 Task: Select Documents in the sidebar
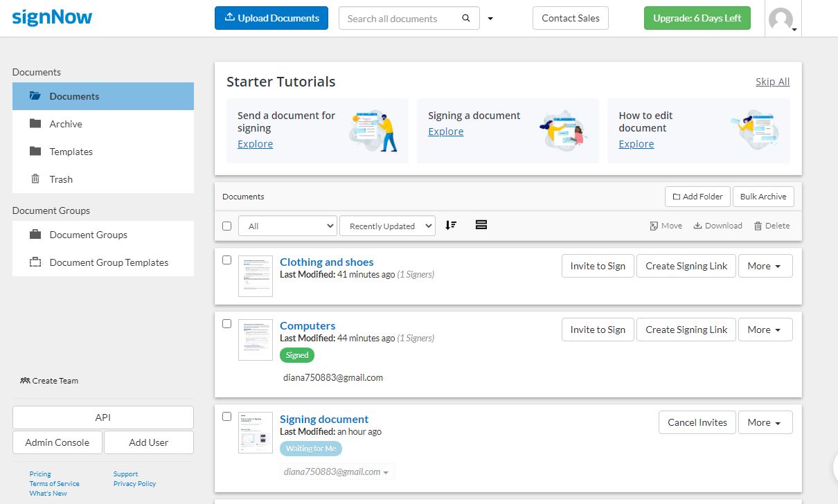click(x=103, y=96)
